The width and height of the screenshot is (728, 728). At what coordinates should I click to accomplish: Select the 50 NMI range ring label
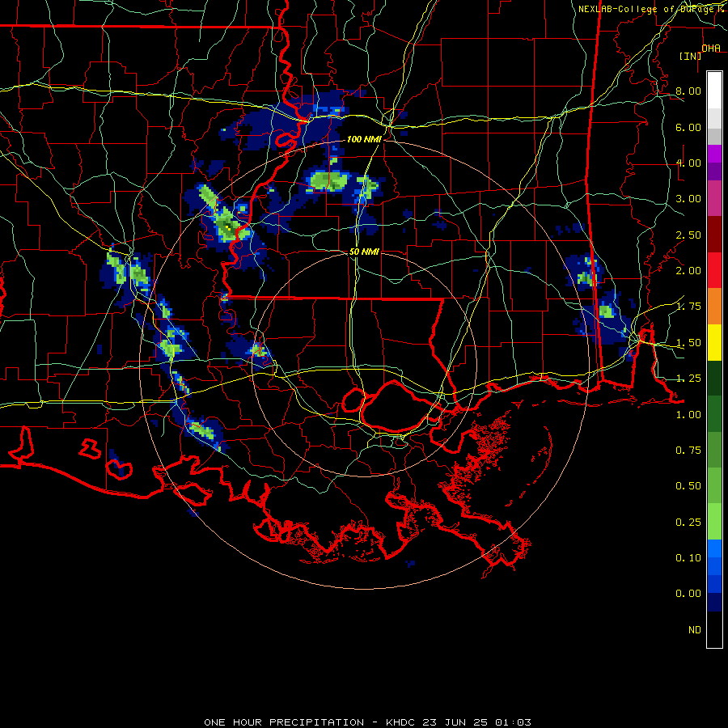point(364,252)
